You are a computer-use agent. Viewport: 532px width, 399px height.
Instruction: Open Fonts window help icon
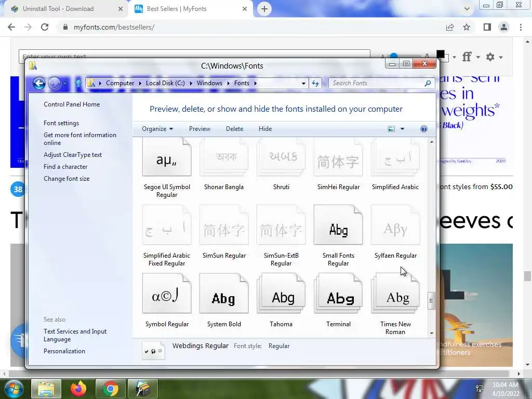click(424, 129)
